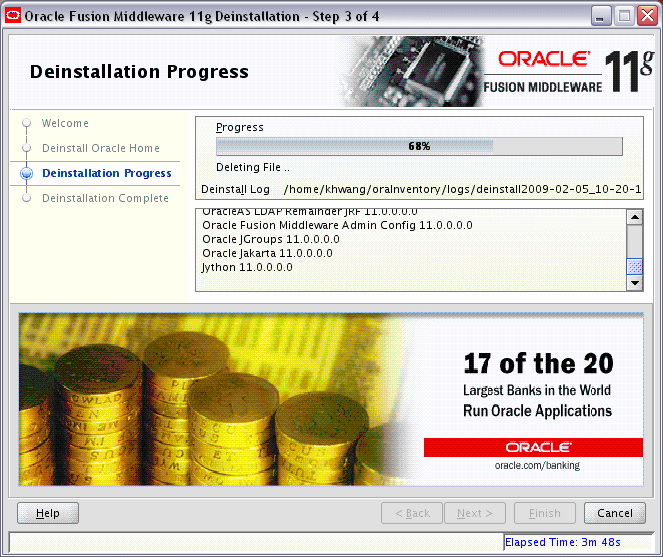Viewport: 663px width, 557px height.
Task: Select the Welcome step bullet icon
Action: pyautogui.click(x=27, y=123)
